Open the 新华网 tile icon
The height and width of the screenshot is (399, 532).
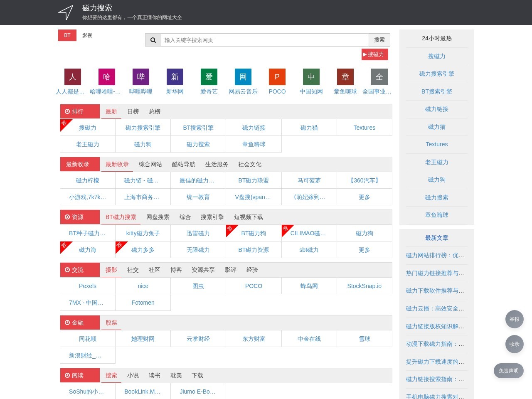click(x=175, y=77)
